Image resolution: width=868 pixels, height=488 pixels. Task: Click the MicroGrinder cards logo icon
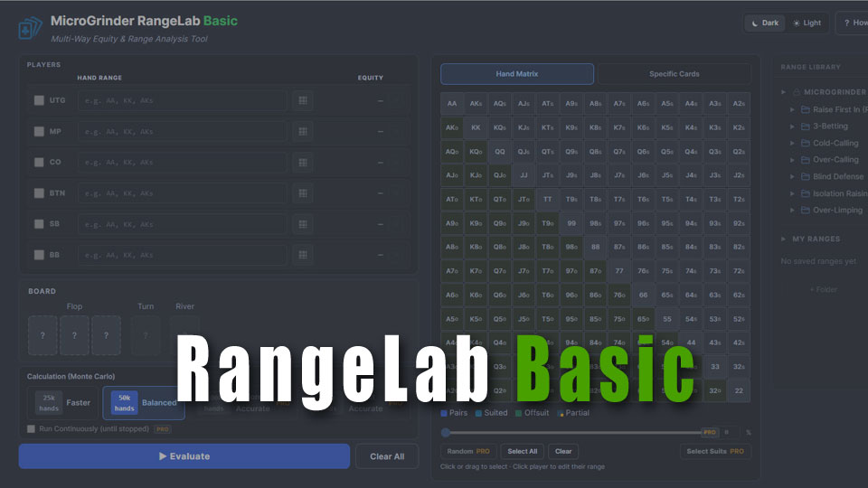30,28
